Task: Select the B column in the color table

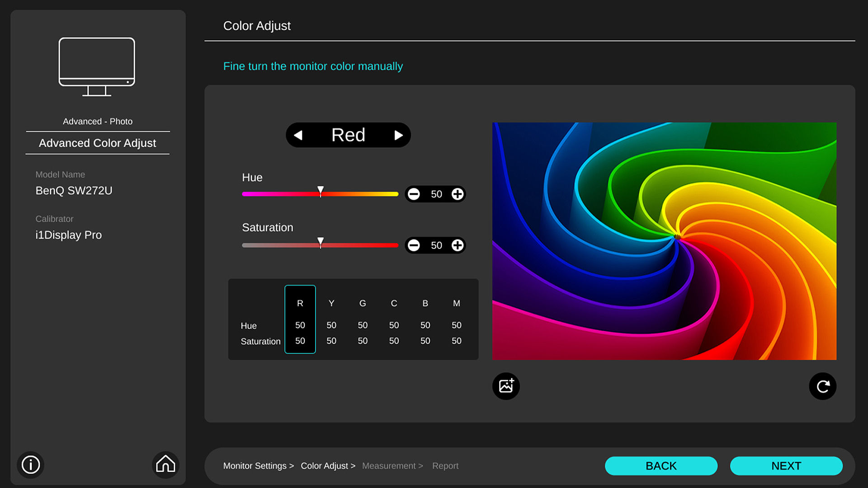Action: click(425, 319)
